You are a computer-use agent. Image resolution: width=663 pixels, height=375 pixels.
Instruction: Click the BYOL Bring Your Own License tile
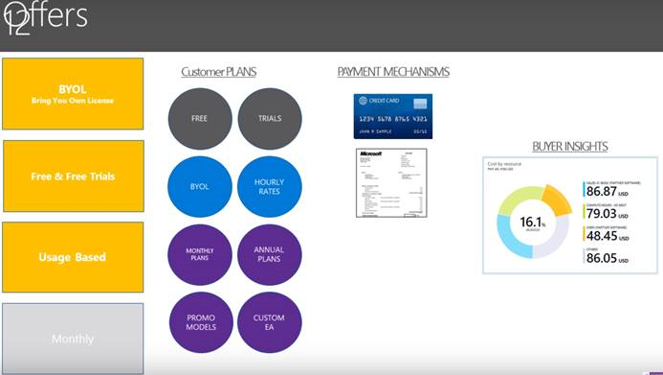tap(73, 94)
